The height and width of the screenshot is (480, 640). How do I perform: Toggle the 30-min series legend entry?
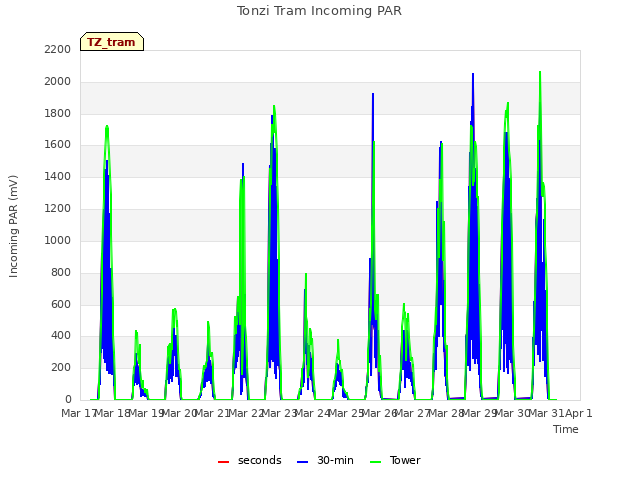click(325, 461)
